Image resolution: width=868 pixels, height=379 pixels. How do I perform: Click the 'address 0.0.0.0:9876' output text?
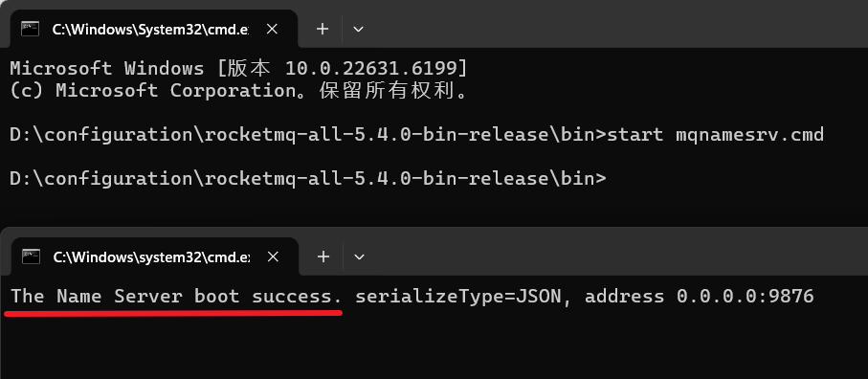[x=700, y=296]
